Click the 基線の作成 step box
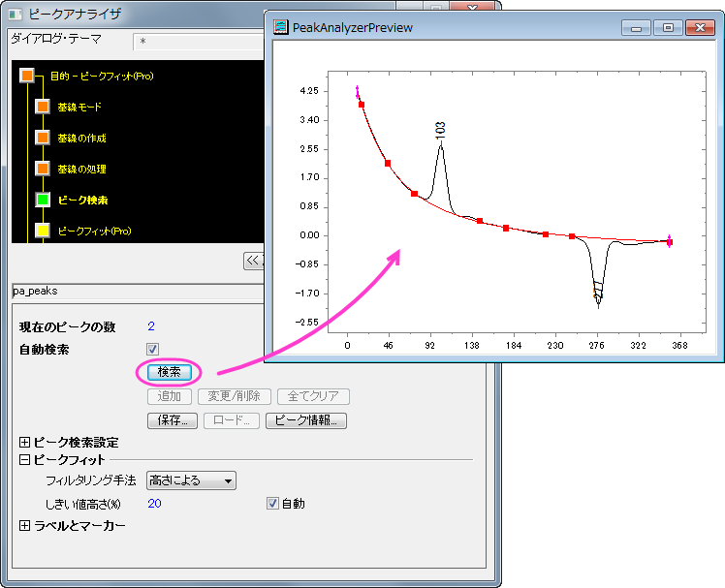The height and width of the screenshot is (588, 725). pyautogui.click(x=43, y=138)
